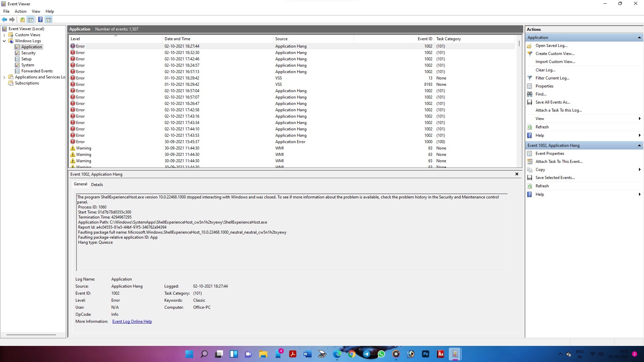This screenshot has width=644, height=362.
Task: Click the Save All Events As icon
Action: click(x=529, y=102)
